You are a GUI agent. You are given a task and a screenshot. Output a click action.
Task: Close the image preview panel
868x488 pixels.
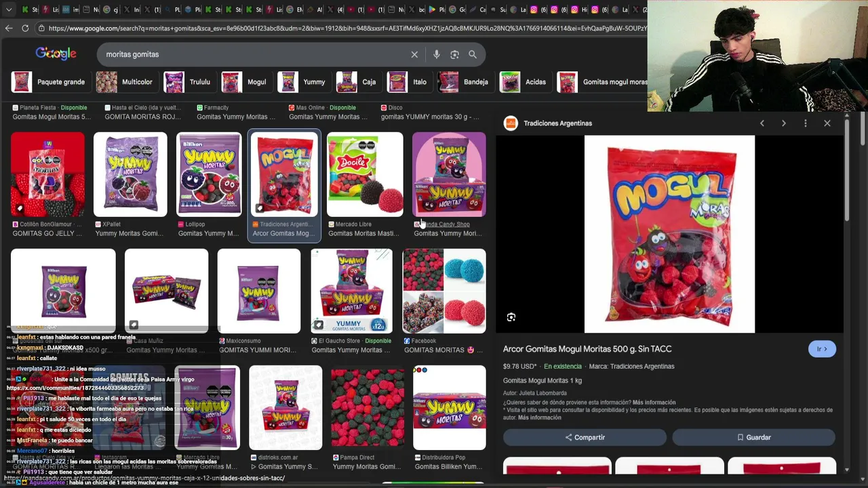[827, 123]
